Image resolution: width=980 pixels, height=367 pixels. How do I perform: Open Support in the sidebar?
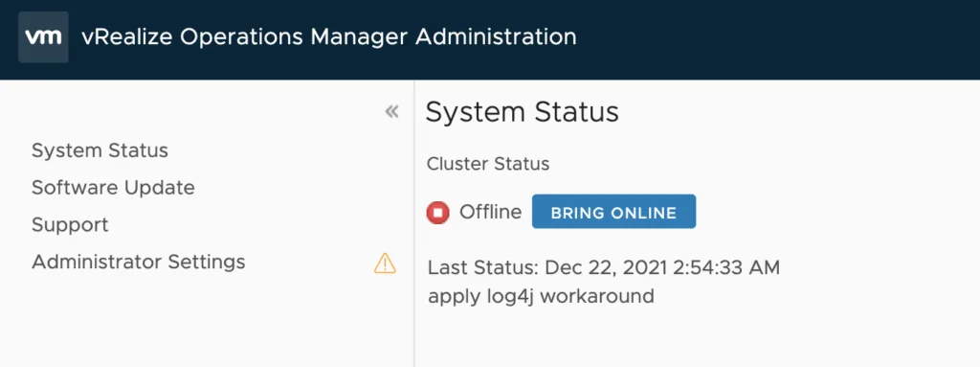click(x=70, y=225)
